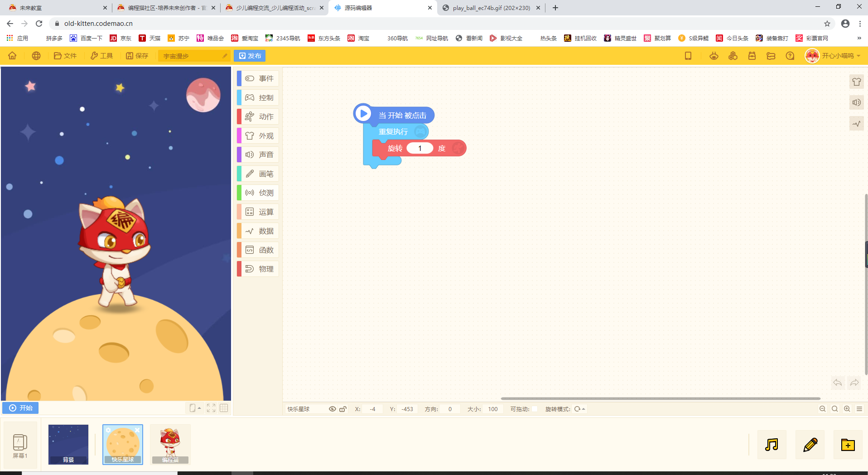The image size is (868, 475).
Task: Expand the 旋转模式 rotation mode dropdown
Action: pyautogui.click(x=579, y=409)
